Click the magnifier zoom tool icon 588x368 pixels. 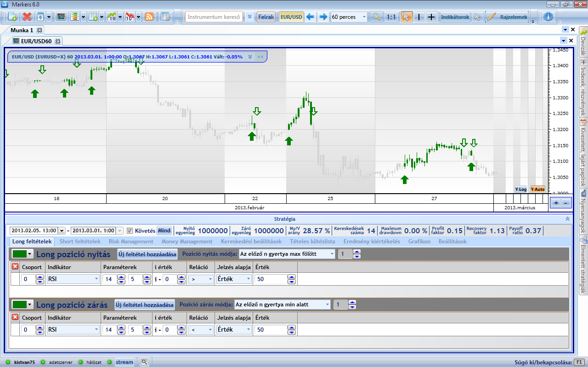377,17
